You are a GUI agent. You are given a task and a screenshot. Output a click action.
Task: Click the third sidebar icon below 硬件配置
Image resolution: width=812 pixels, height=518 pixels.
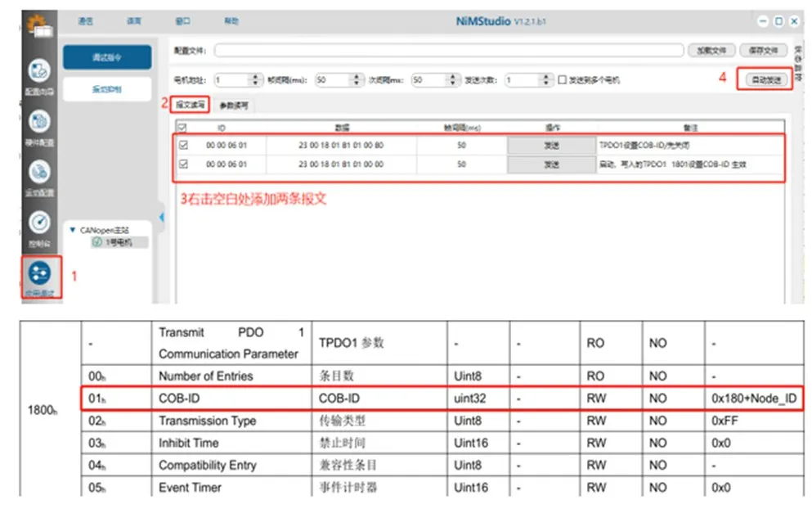click(39, 172)
